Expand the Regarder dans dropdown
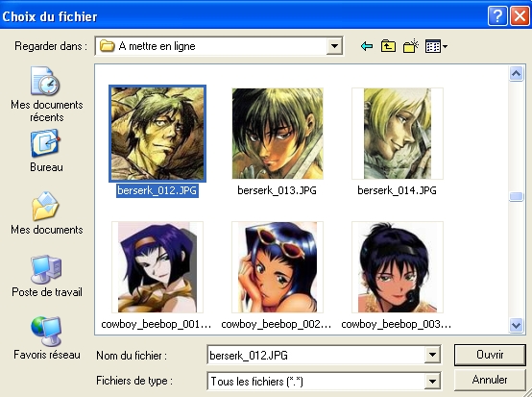Screen dimensions: 532x397 click(x=334, y=46)
